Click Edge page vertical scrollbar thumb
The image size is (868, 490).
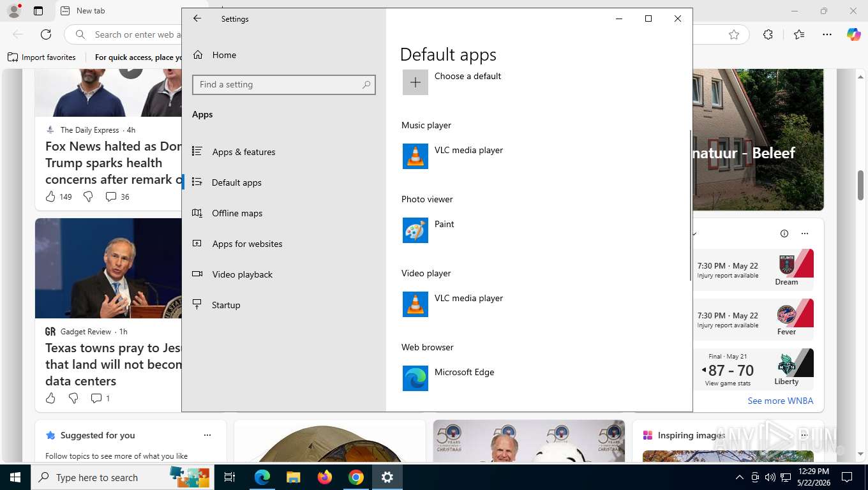pyautogui.click(x=860, y=184)
